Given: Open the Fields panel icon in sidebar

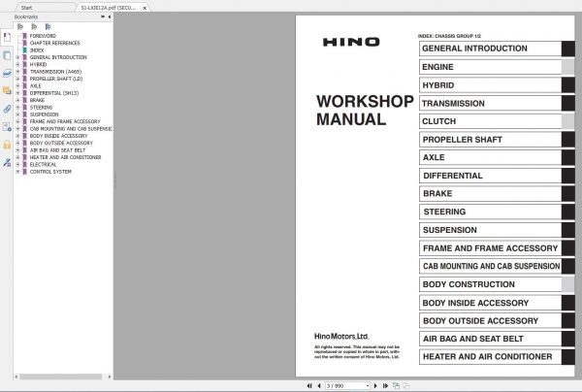Looking at the screenshot, I should click(x=7, y=126).
